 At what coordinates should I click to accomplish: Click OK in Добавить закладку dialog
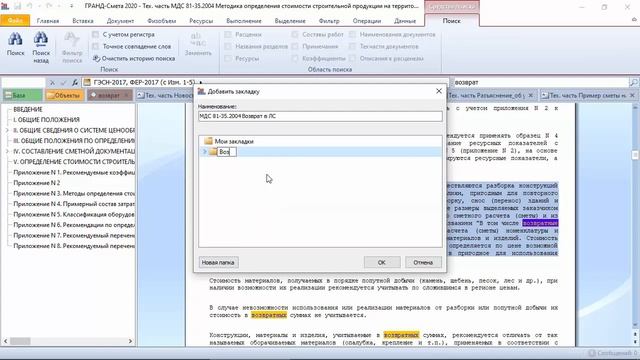[x=382, y=262]
